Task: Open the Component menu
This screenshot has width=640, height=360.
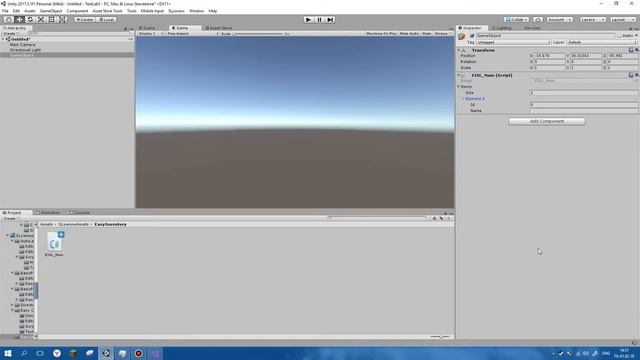Action: tap(77, 11)
